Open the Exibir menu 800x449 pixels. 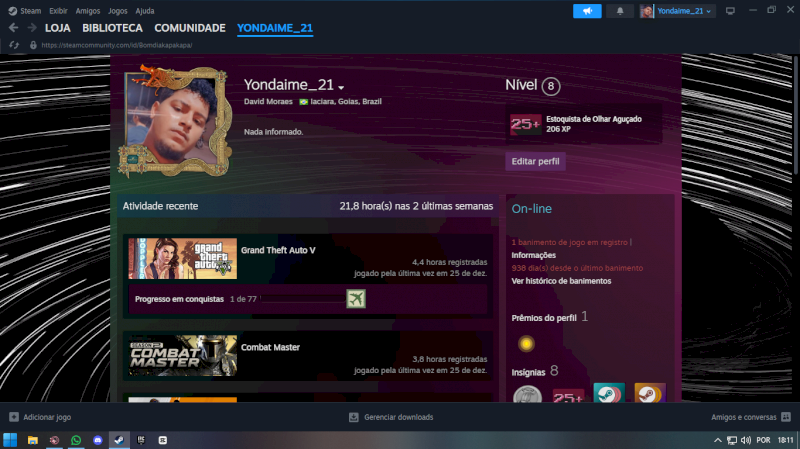(58, 11)
